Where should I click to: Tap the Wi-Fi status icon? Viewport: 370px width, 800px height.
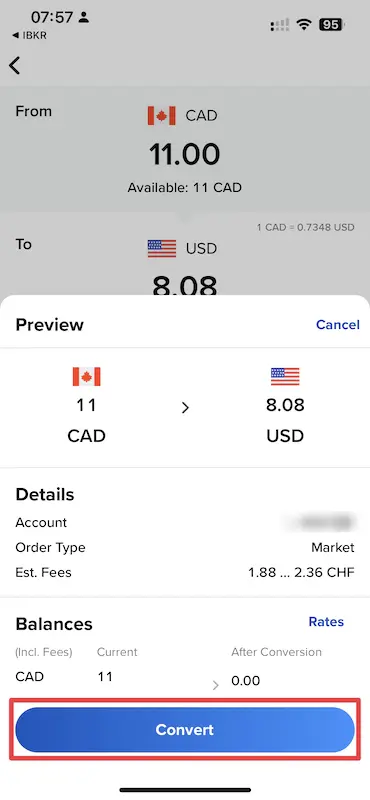coord(305,24)
